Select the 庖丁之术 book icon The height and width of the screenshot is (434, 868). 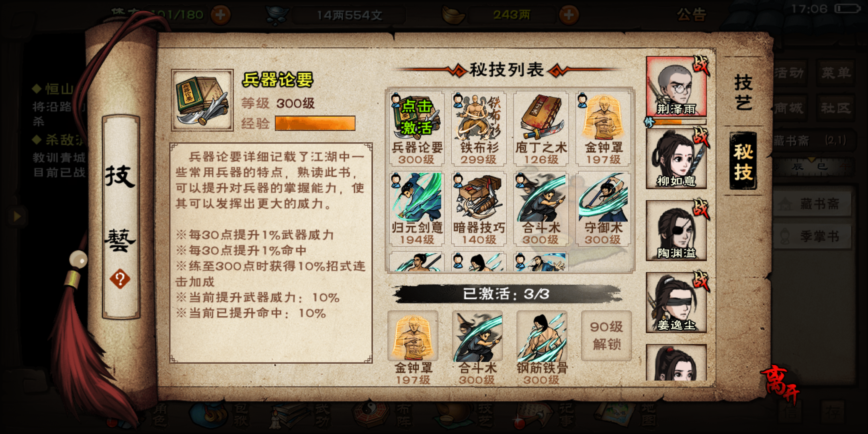pyautogui.click(x=541, y=128)
